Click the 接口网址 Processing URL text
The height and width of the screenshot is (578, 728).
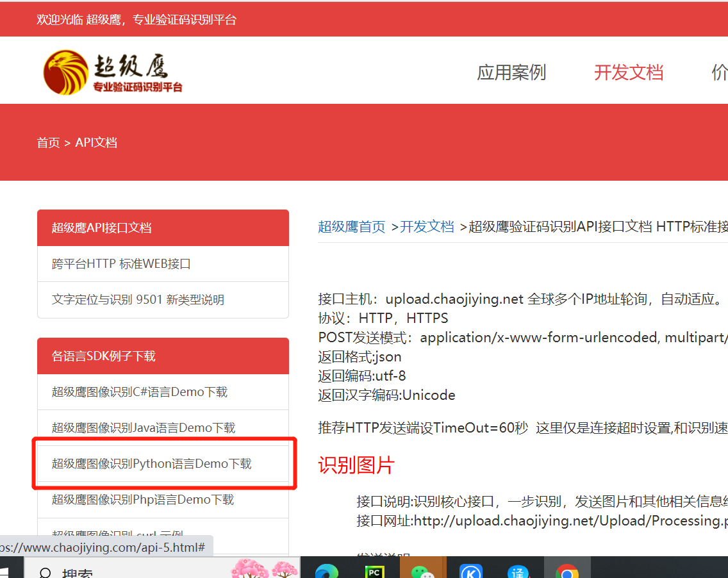point(542,520)
